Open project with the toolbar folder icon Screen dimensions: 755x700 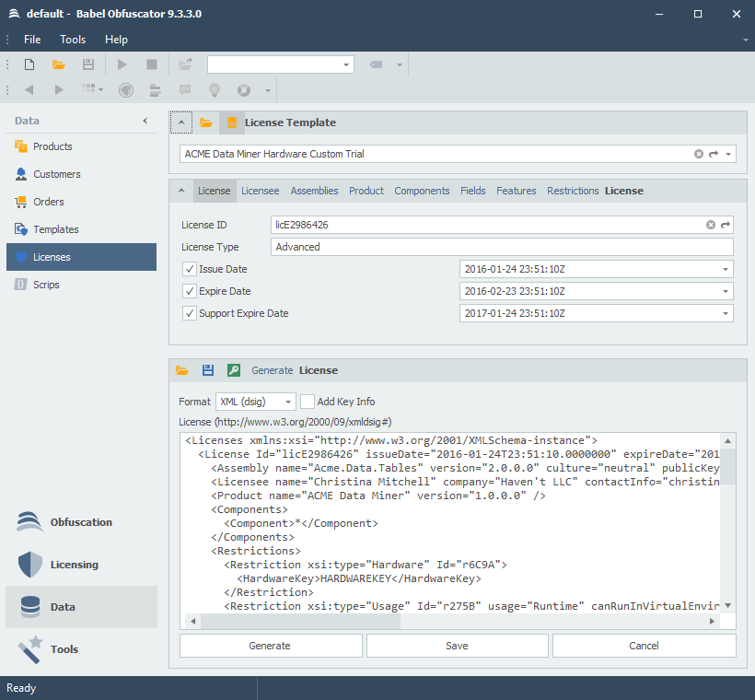click(59, 64)
